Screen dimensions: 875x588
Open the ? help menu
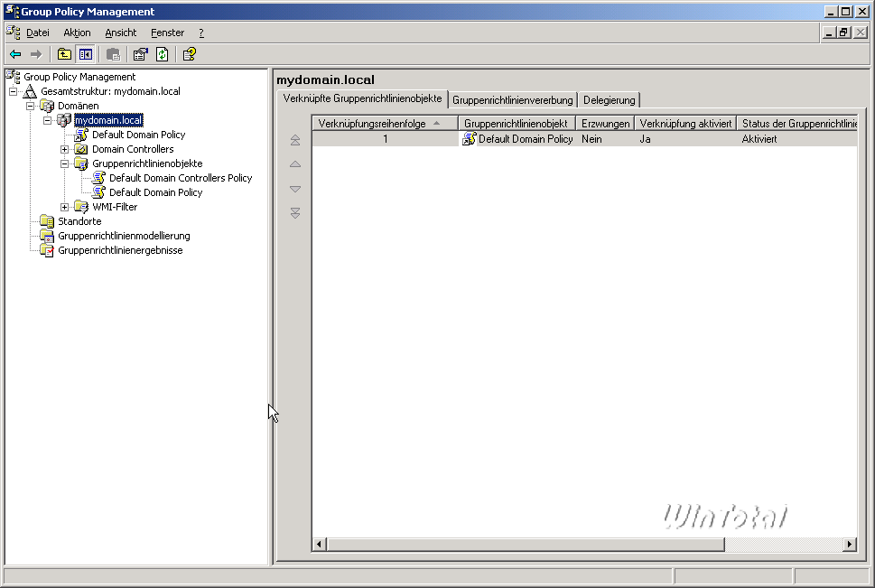click(x=201, y=33)
